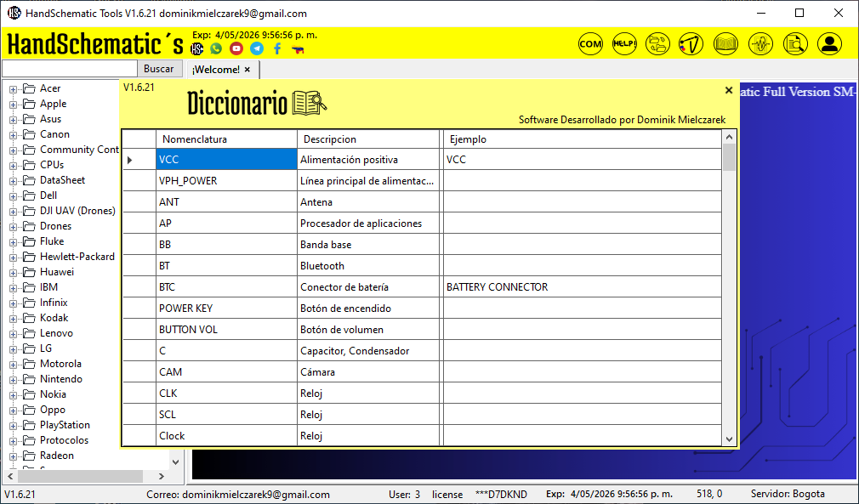The image size is (859, 504).
Task: Expand the Lenovo folder
Action: coord(13,334)
